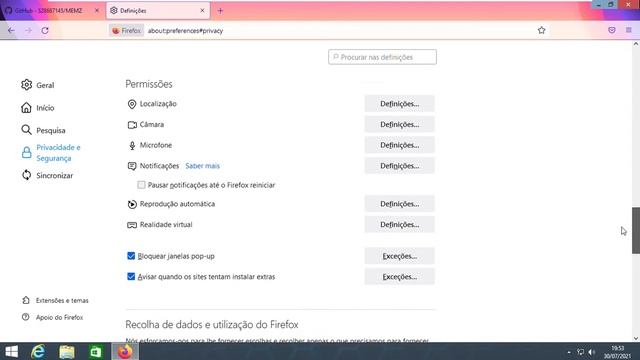
Task: Toggle Pausar notificações até o Firefox reiniciar
Action: [x=141, y=185]
